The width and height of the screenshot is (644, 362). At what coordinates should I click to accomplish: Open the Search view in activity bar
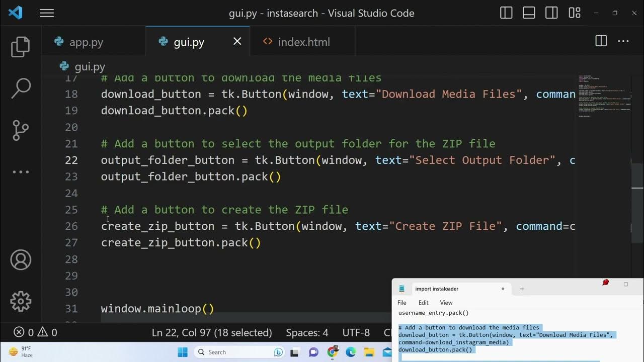pos(21,88)
